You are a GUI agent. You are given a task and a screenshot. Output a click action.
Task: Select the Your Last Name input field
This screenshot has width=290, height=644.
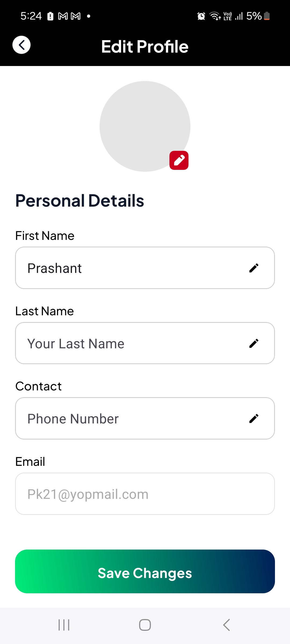[145, 343]
